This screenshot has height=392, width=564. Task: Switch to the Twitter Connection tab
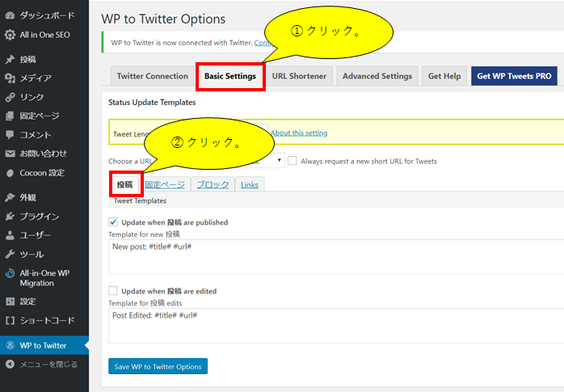(153, 76)
